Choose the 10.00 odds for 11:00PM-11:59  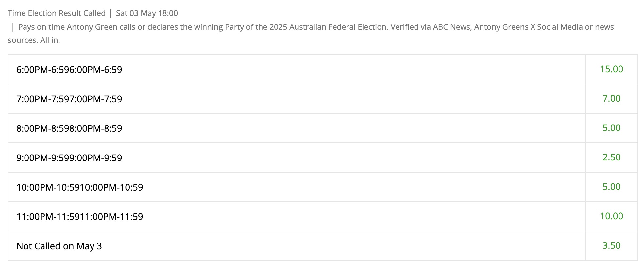(611, 216)
